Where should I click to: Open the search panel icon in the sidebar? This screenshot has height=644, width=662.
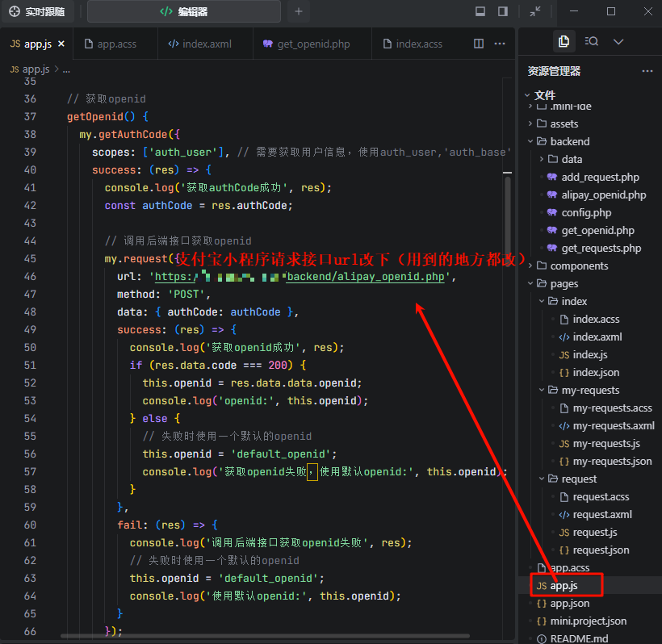click(591, 41)
